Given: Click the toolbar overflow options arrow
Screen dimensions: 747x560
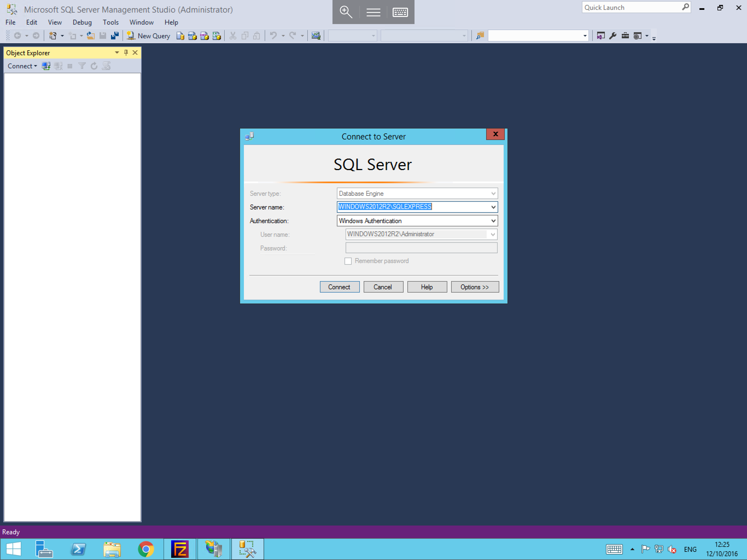Looking at the screenshot, I should click(654, 38).
